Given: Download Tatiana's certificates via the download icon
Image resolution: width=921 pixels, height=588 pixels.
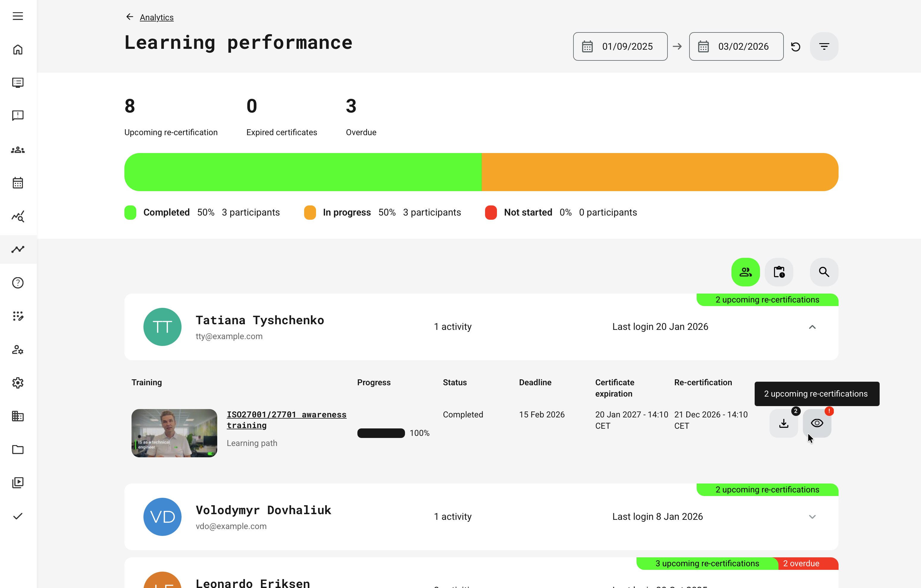Looking at the screenshot, I should [783, 423].
